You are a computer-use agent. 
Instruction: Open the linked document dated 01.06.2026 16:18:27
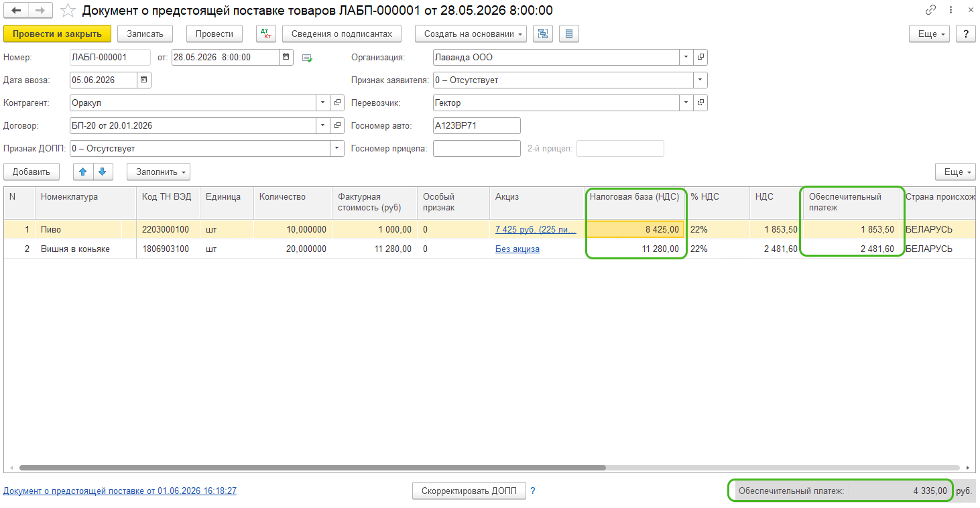coord(120,491)
